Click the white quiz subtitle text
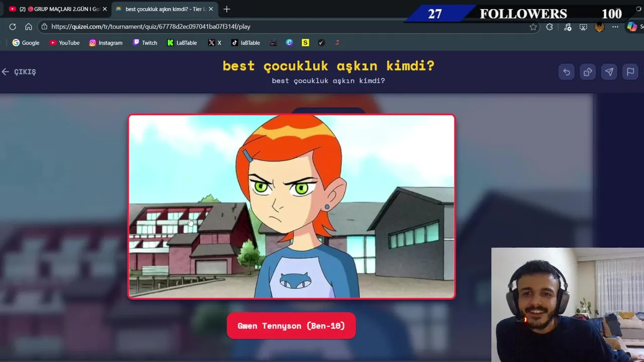 (x=329, y=80)
